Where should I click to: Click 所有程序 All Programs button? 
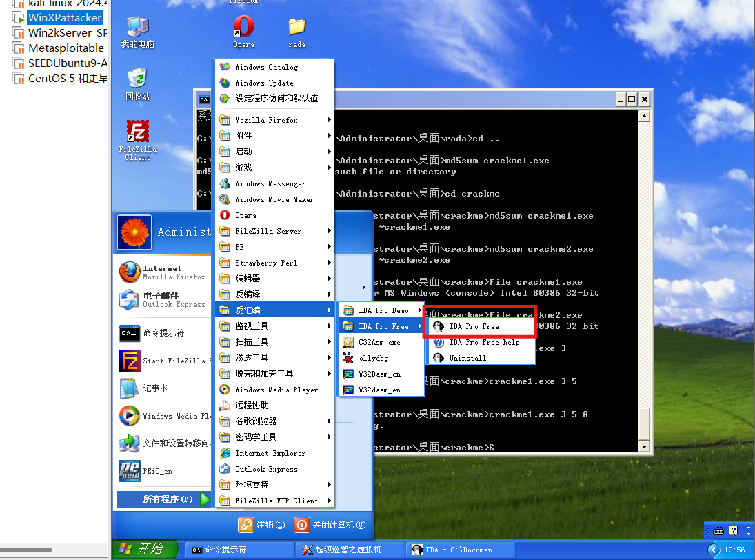[163, 499]
